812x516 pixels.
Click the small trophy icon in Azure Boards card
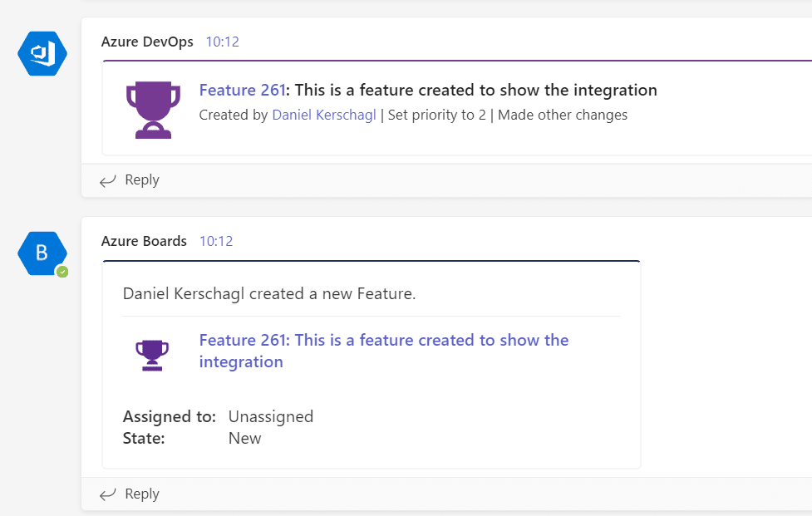(152, 355)
